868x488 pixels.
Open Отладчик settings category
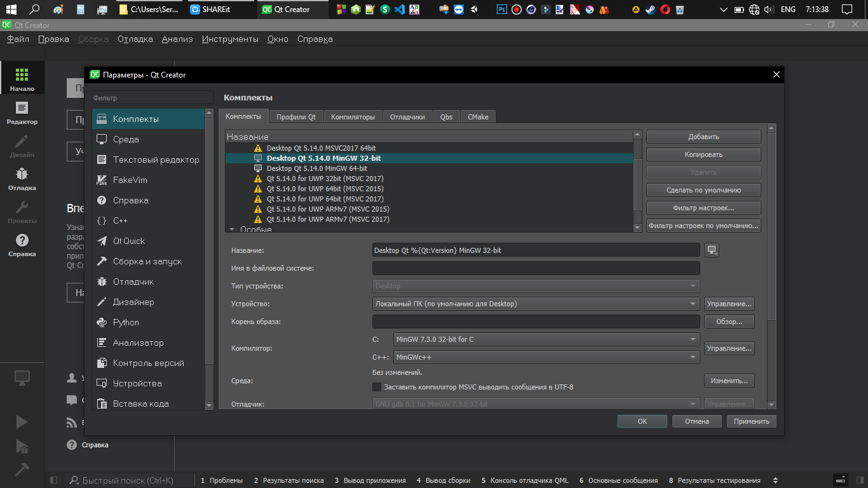click(x=148, y=281)
